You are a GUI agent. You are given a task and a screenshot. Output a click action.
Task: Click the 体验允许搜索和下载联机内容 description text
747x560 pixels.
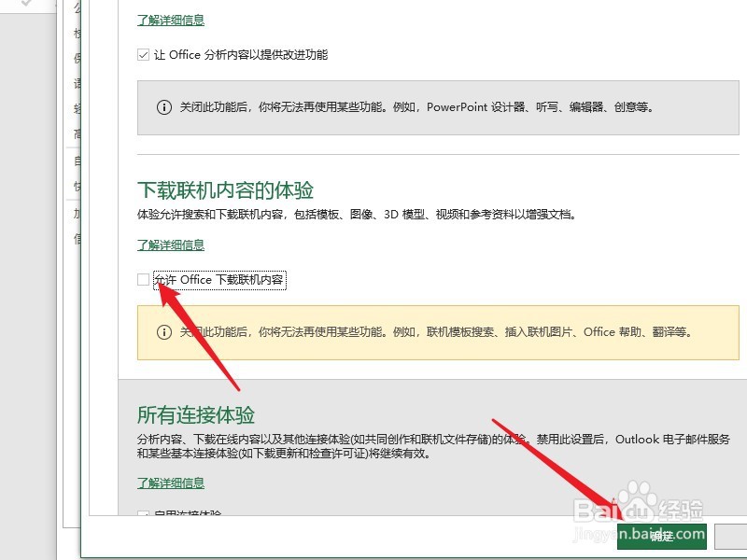(x=358, y=215)
